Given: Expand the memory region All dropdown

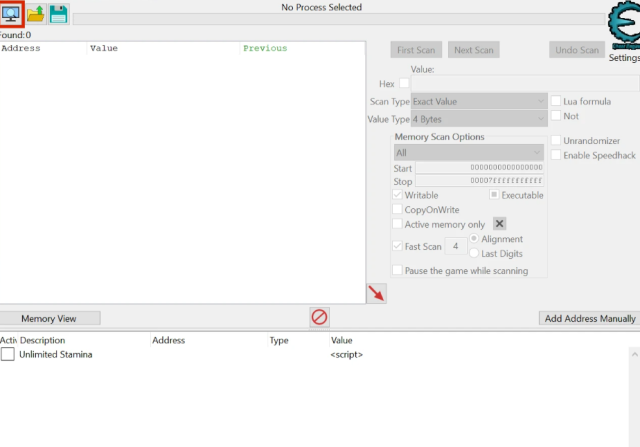Looking at the screenshot, I should point(468,153).
